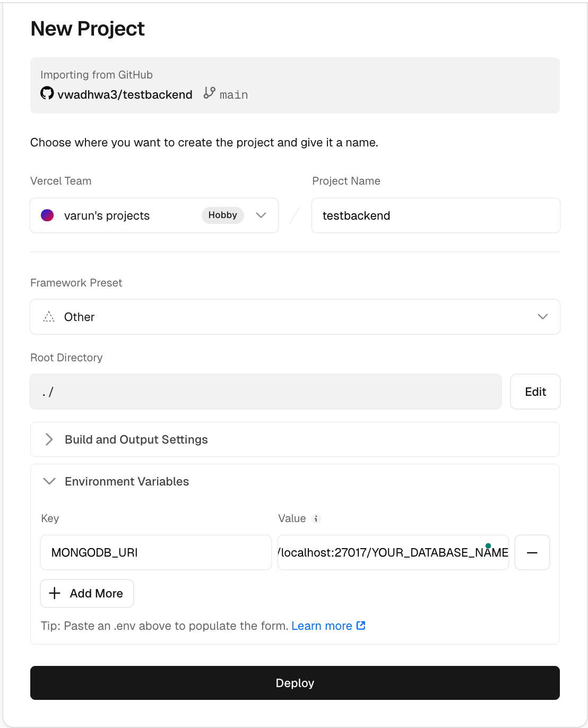Click the git branch icon near main
The height and width of the screenshot is (728, 588).
point(210,93)
